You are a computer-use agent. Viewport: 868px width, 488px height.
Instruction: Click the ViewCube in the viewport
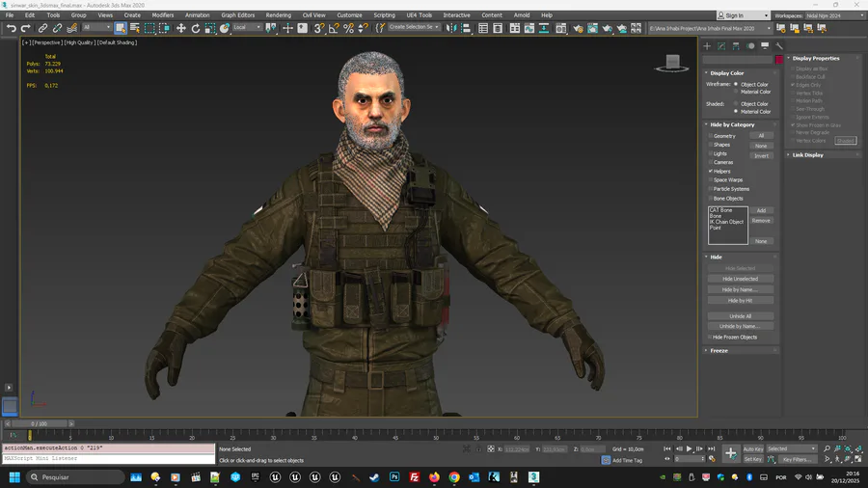tap(672, 63)
